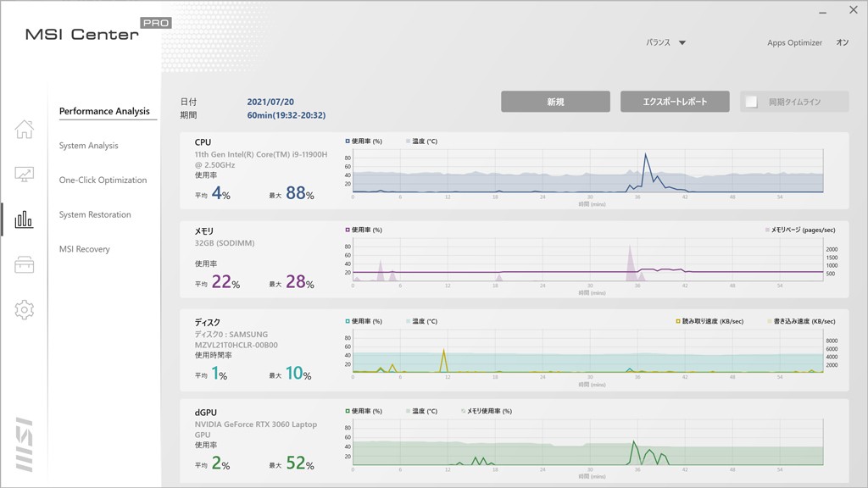Toggle Apps Optimizer オン switch

point(842,42)
